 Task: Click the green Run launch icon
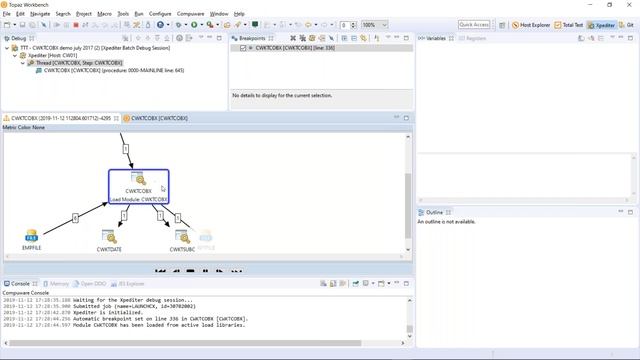point(194,25)
